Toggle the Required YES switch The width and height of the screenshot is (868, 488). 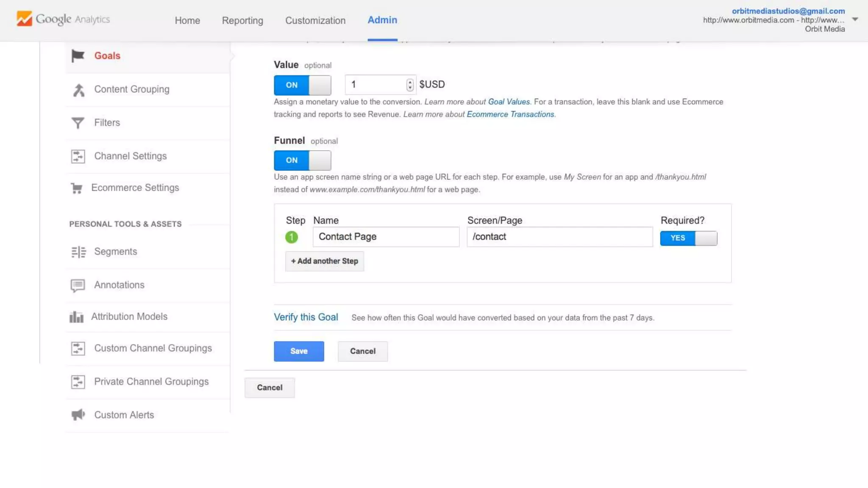688,238
